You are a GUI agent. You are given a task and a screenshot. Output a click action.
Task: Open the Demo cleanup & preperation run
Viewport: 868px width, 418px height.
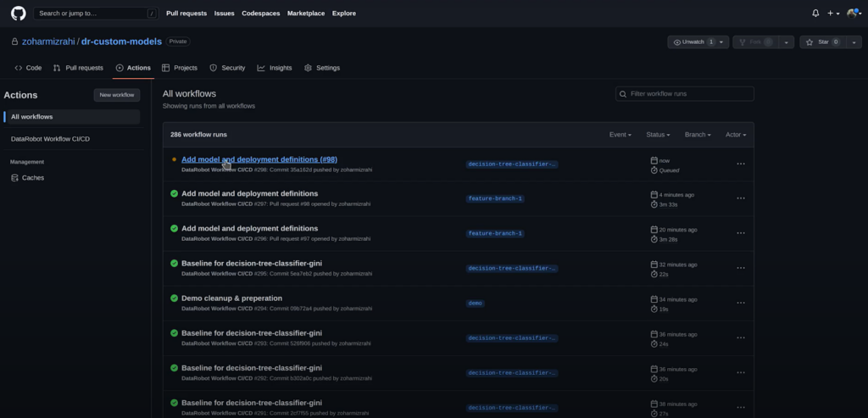point(231,298)
